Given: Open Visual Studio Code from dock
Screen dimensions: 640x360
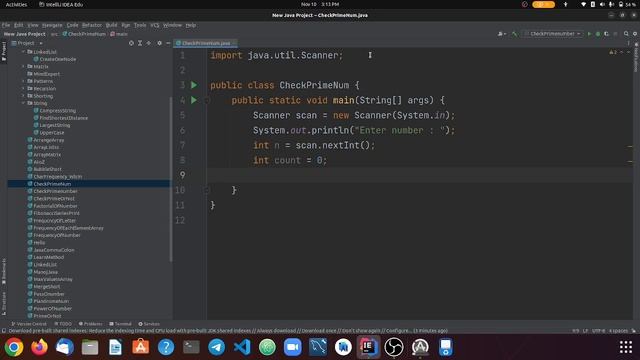Looking at the screenshot, I should [x=242, y=347].
